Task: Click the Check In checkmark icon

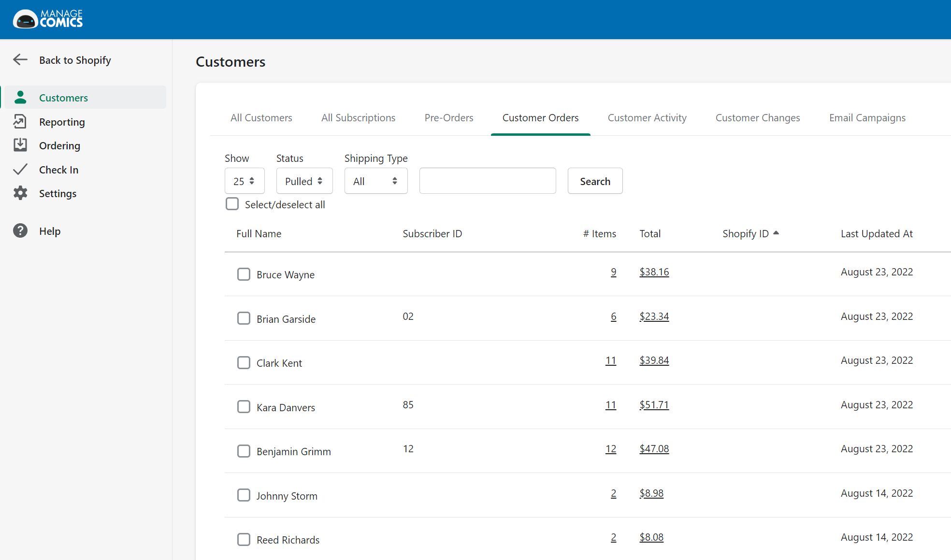Action: (20, 170)
